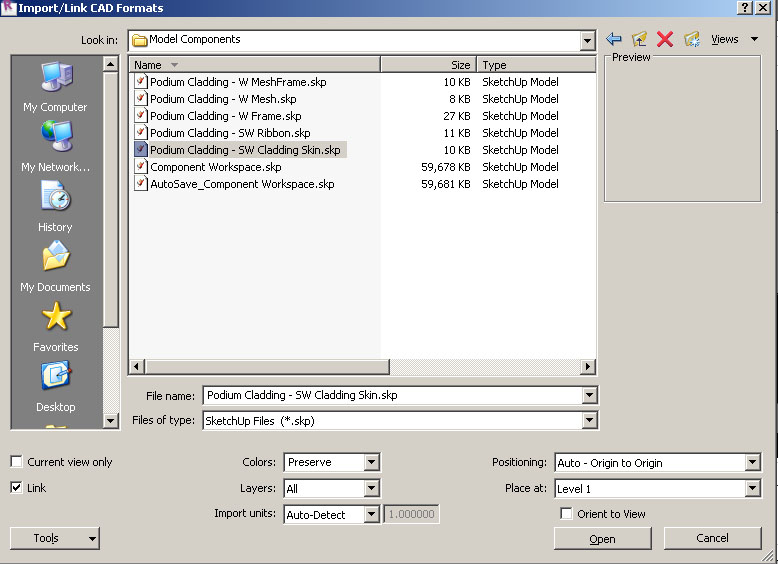Select file Podium Cladding - W MeshFrame.skp
This screenshot has height=564, width=778.
pos(238,81)
